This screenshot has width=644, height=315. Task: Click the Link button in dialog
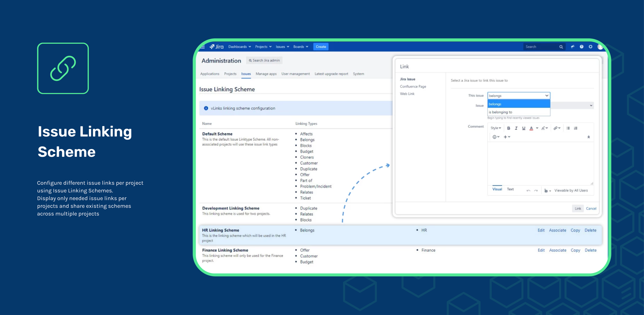(578, 208)
